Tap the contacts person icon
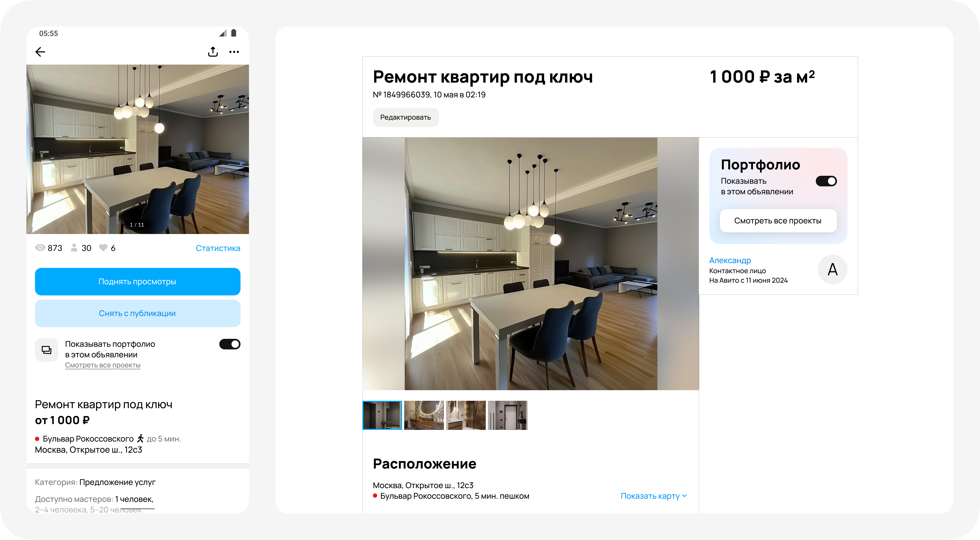This screenshot has height=540, width=980. click(x=74, y=248)
